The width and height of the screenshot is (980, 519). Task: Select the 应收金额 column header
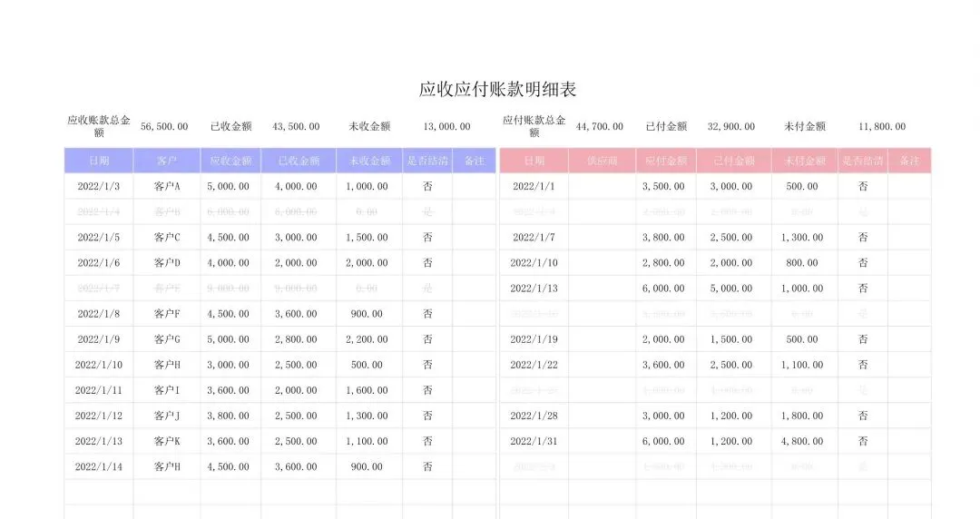pyautogui.click(x=230, y=161)
